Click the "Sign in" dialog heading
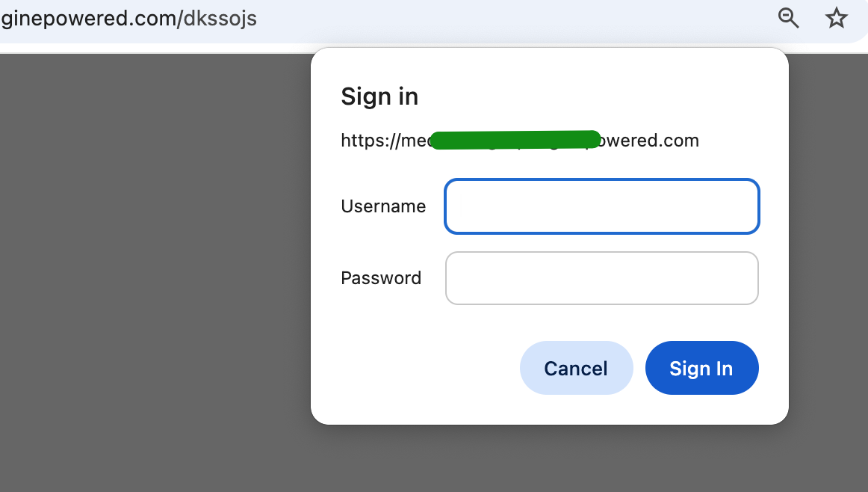The image size is (868, 492). point(379,96)
